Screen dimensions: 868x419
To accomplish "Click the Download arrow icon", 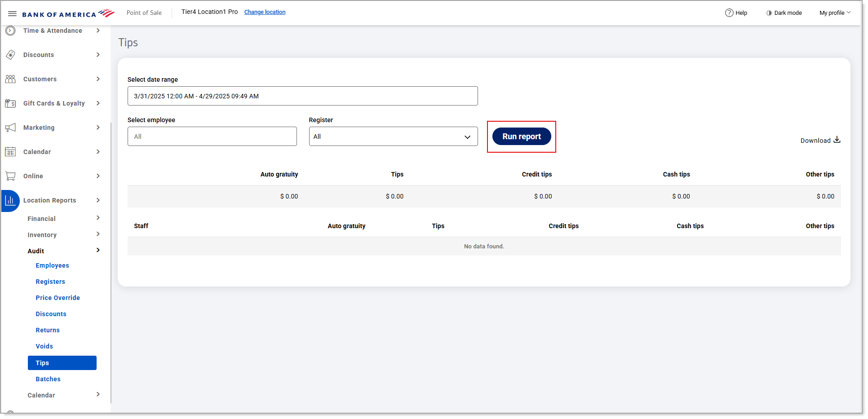I will pyautogui.click(x=837, y=140).
